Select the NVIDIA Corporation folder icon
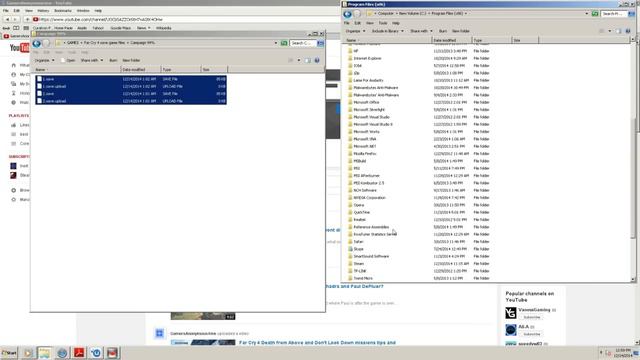 point(350,198)
